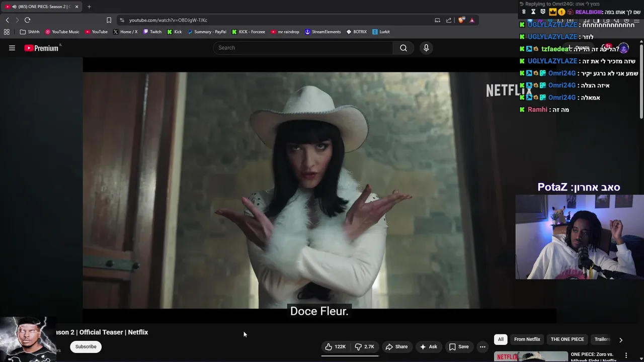The height and width of the screenshot is (362, 644).
Task: Click the Share button
Action: coord(396,346)
